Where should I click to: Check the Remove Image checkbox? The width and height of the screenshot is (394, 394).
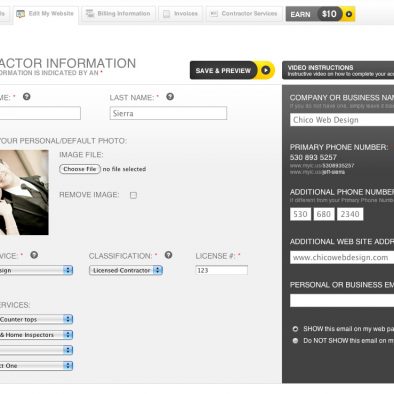[x=133, y=195]
